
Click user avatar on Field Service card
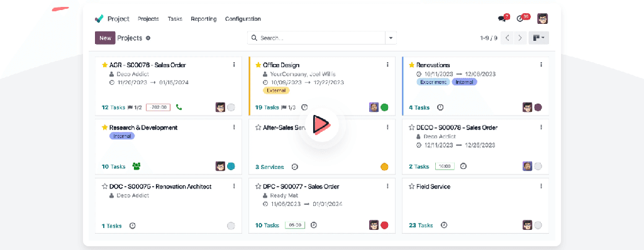coord(528,225)
